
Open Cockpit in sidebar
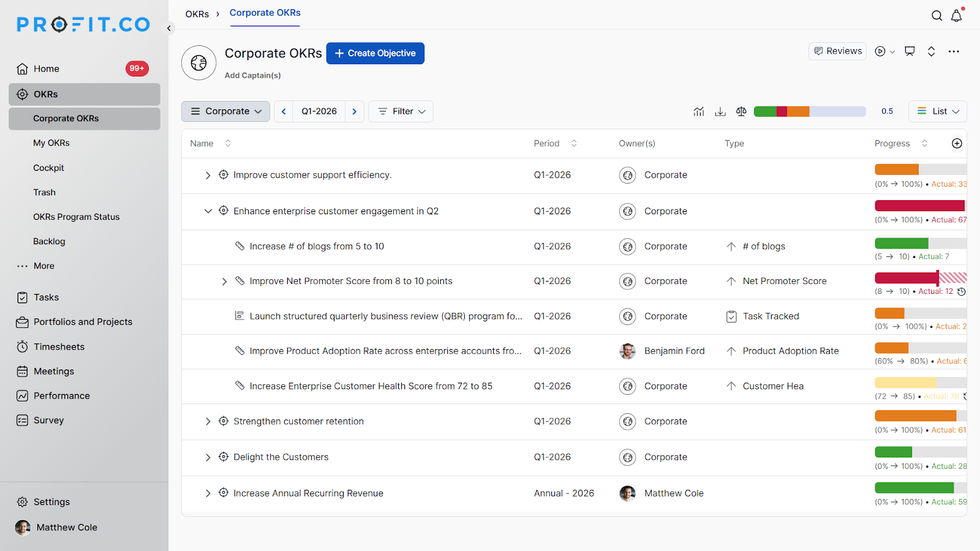[48, 168]
